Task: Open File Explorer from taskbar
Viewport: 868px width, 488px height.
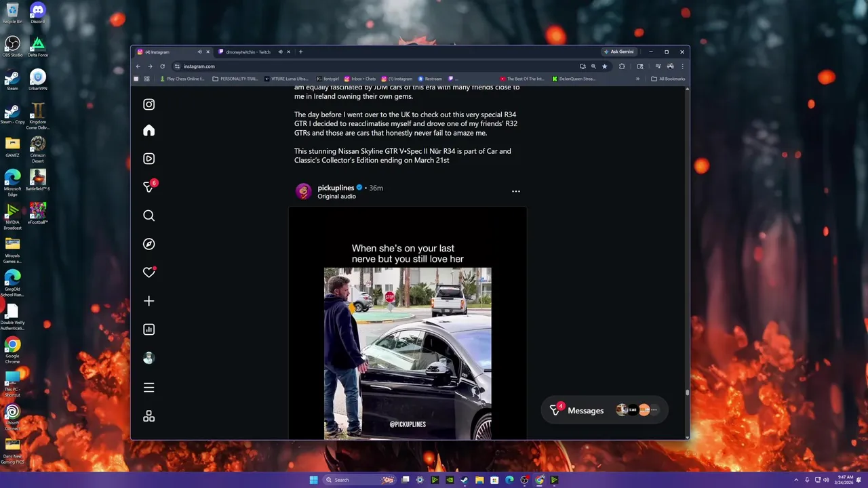Action: click(479, 480)
